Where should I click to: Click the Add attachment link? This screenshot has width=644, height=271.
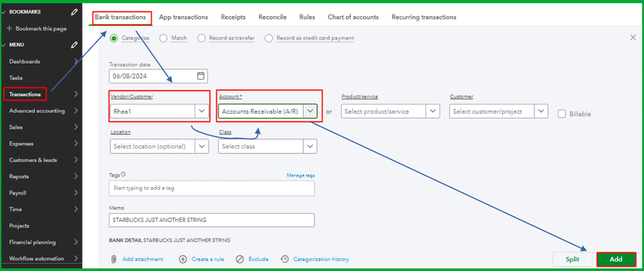pos(143,259)
